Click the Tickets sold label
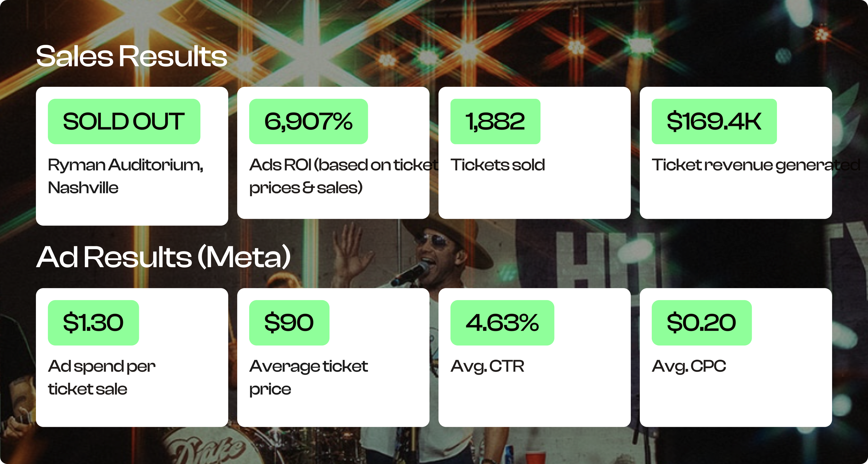 pos(498,165)
